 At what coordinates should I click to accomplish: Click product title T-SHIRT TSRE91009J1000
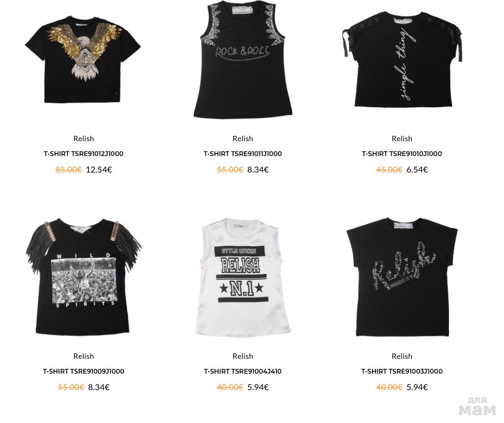[x=84, y=371]
